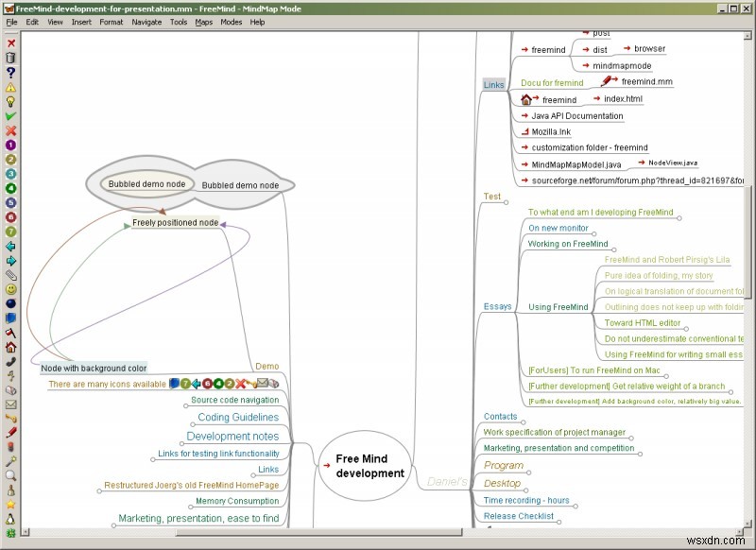Open the Navigate menu

click(146, 22)
